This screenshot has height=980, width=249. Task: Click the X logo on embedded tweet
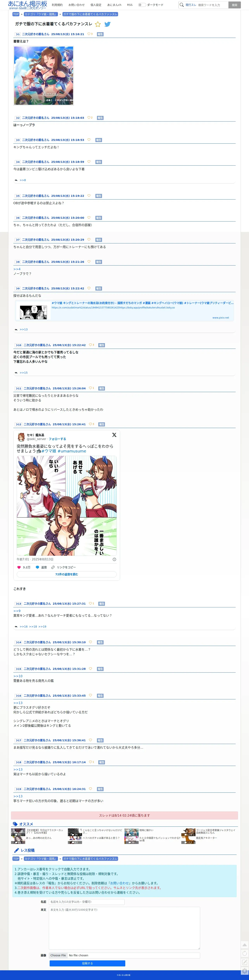114,435
